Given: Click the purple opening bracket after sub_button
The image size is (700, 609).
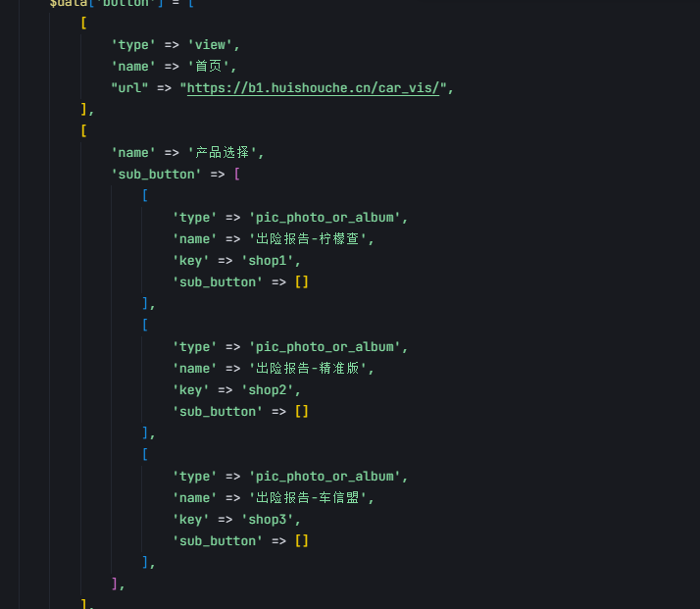Looking at the screenshot, I should point(237,175).
